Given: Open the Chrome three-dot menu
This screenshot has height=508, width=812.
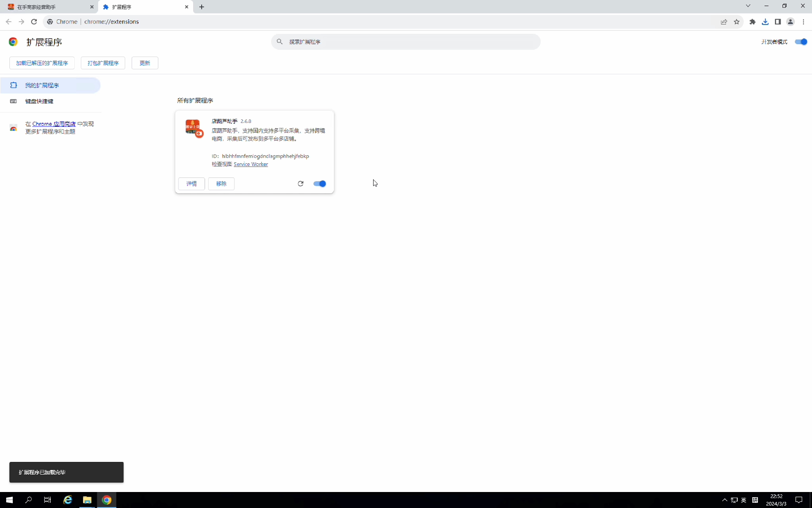Looking at the screenshot, I should (x=804, y=22).
